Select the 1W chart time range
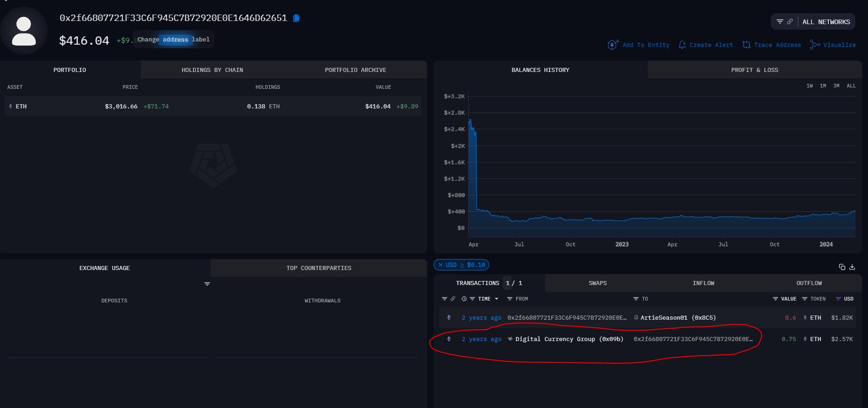The width and height of the screenshot is (868, 408). pos(809,86)
